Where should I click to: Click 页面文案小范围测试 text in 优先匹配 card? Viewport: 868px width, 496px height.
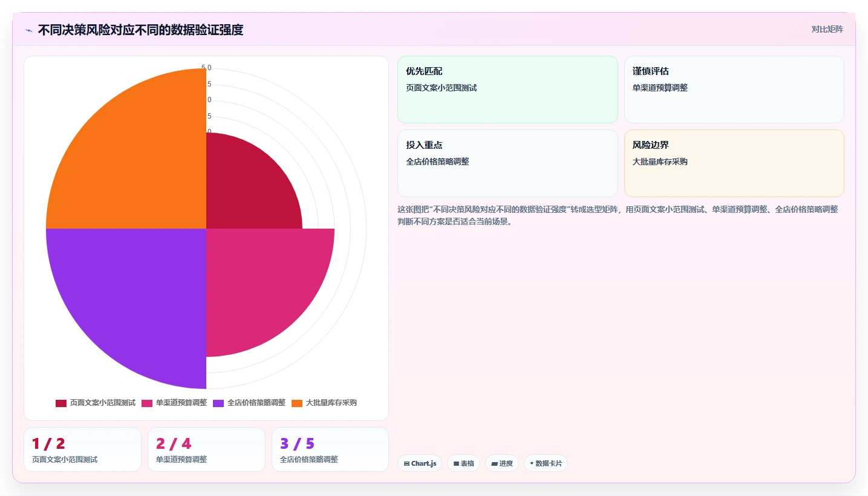coord(442,88)
